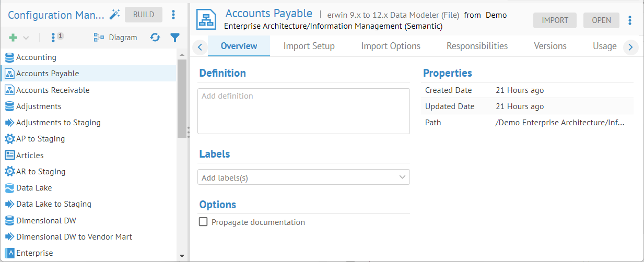Click the model list vertical scrollbar

click(x=182, y=98)
